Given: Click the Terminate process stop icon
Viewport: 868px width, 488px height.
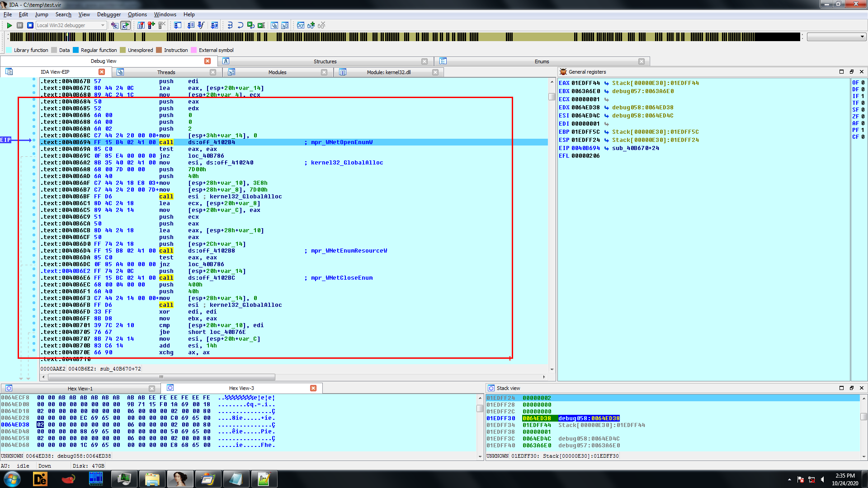Looking at the screenshot, I should point(30,25).
